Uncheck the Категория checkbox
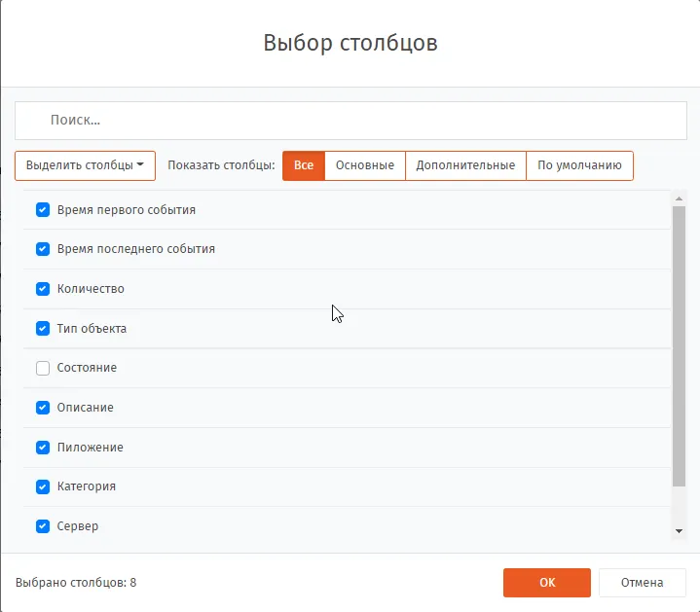 coord(43,486)
